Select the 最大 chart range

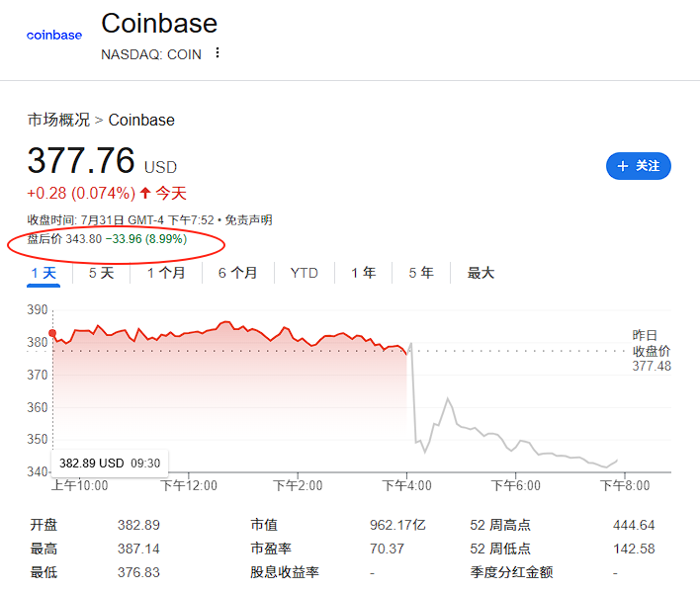pyautogui.click(x=481, y=273)
